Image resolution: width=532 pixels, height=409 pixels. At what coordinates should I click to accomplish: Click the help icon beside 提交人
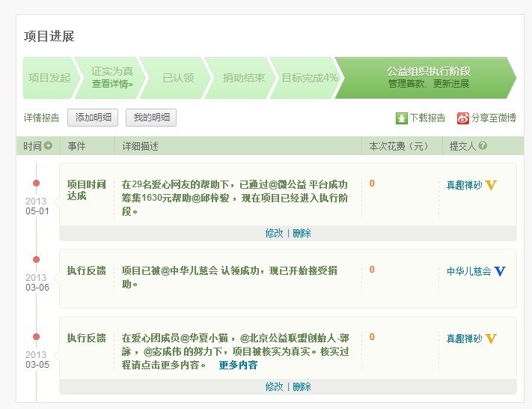tap(483, 146)
